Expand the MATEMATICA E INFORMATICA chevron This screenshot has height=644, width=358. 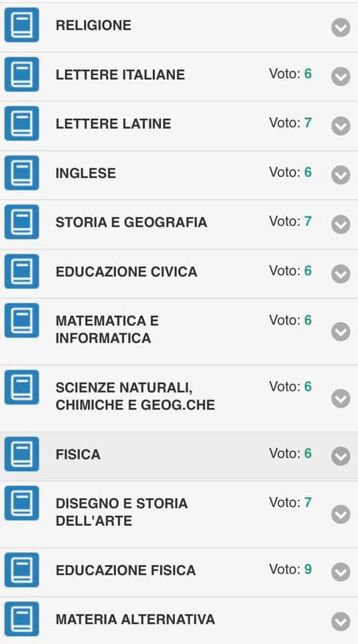[341, 331]
